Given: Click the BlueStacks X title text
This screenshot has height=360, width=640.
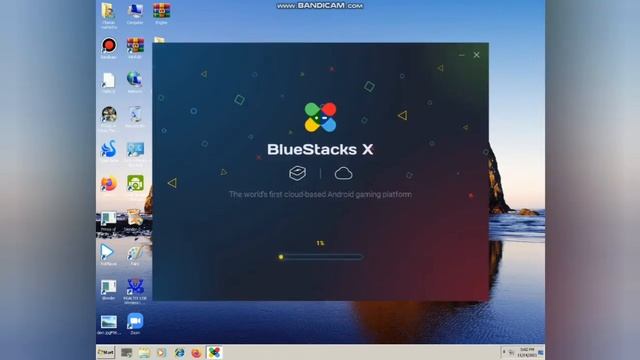Looking at the screenshot, I should pos(320,149).
